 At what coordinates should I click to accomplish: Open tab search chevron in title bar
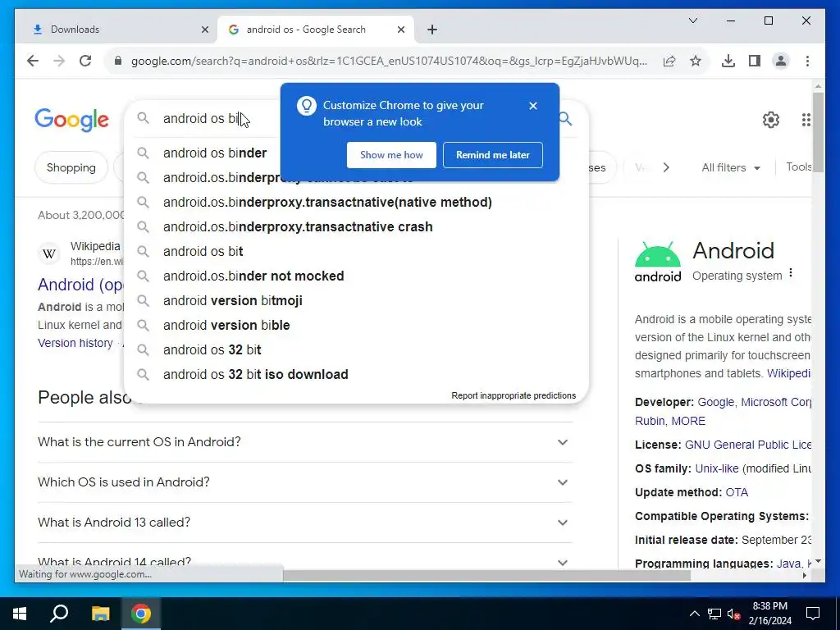tap(692, 21)
